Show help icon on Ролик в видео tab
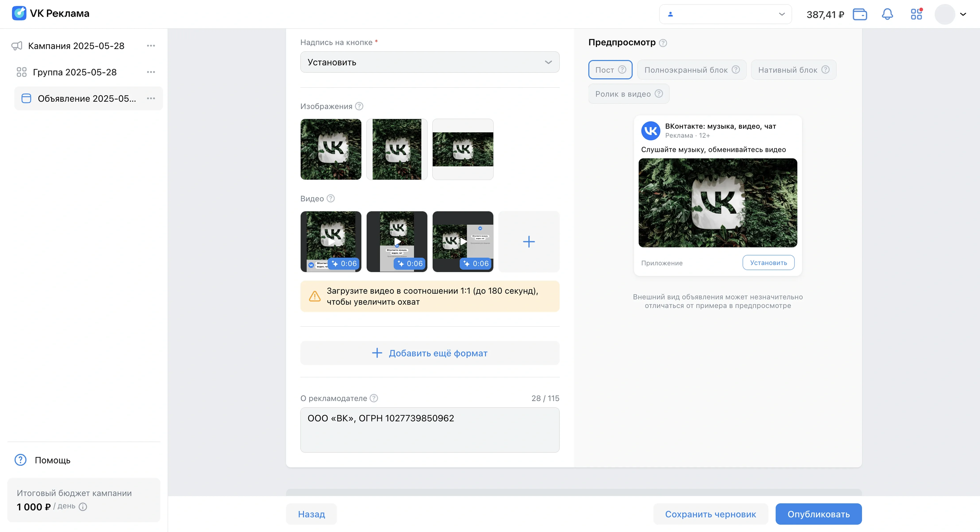 [x=658, y=94]
